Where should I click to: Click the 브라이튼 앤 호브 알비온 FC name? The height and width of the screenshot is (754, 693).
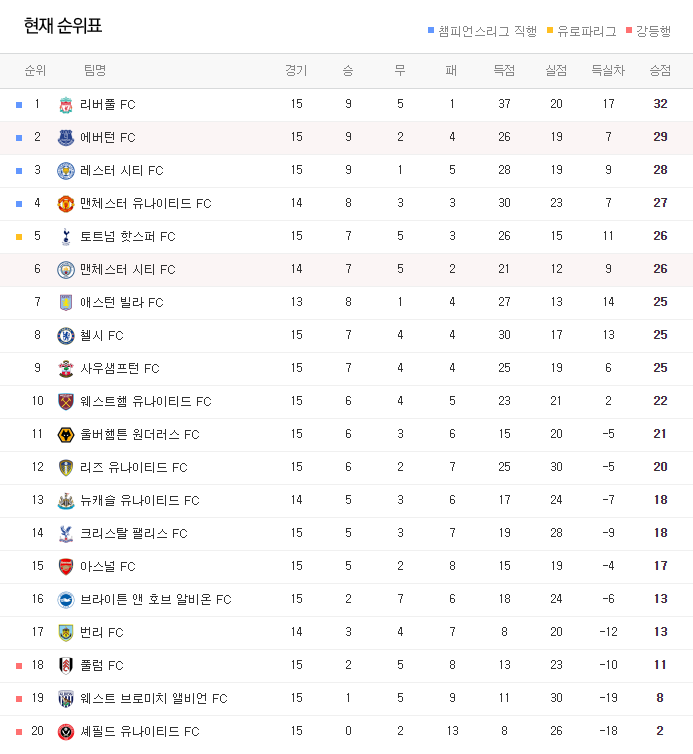155,600
